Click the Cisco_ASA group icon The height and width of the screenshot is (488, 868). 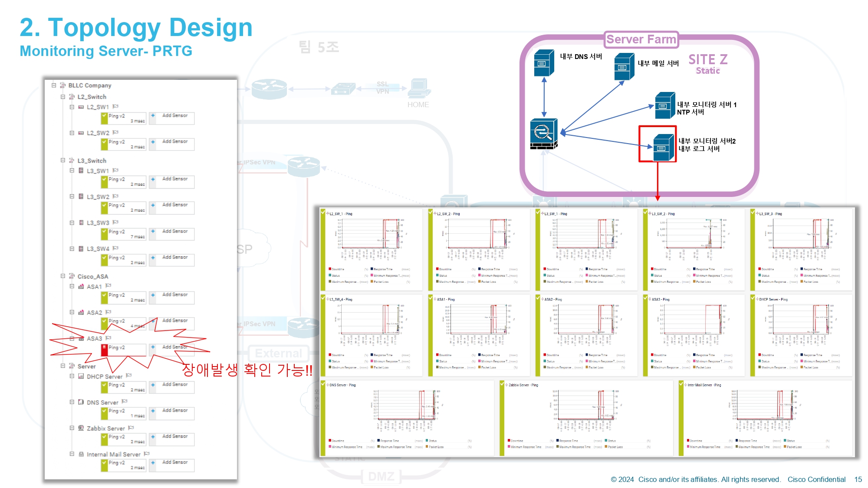pyautogui.click(x=72, y=276)
